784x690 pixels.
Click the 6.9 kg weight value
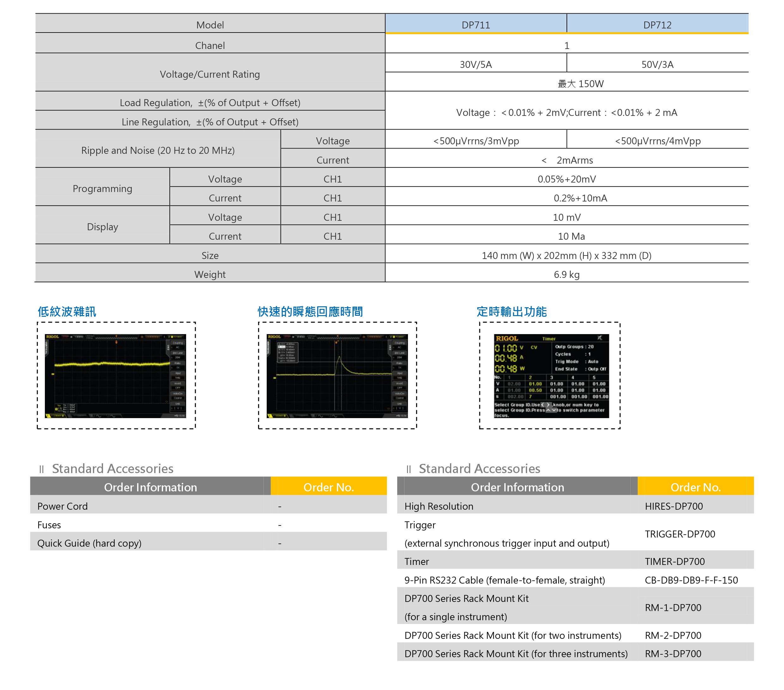tap(567, 274)
